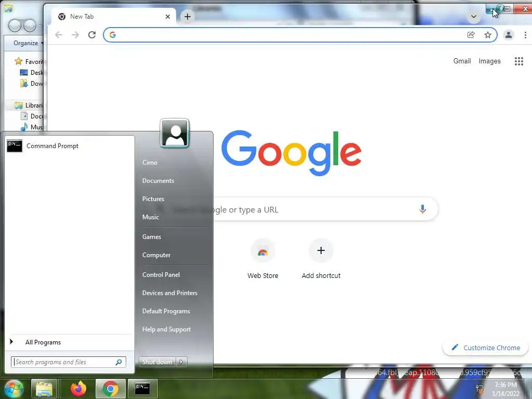The image size is (532, 399).
Task: Select Downloads in Explorer sidebar
Action: click(32, 84)
